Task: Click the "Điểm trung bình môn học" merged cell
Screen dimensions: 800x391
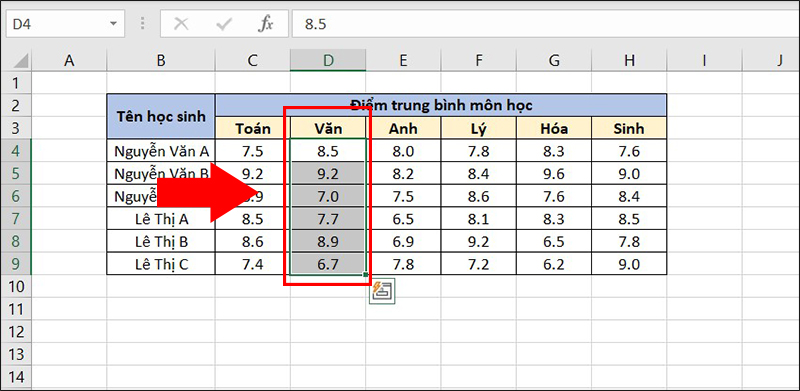Action: [x=441, y=105]
